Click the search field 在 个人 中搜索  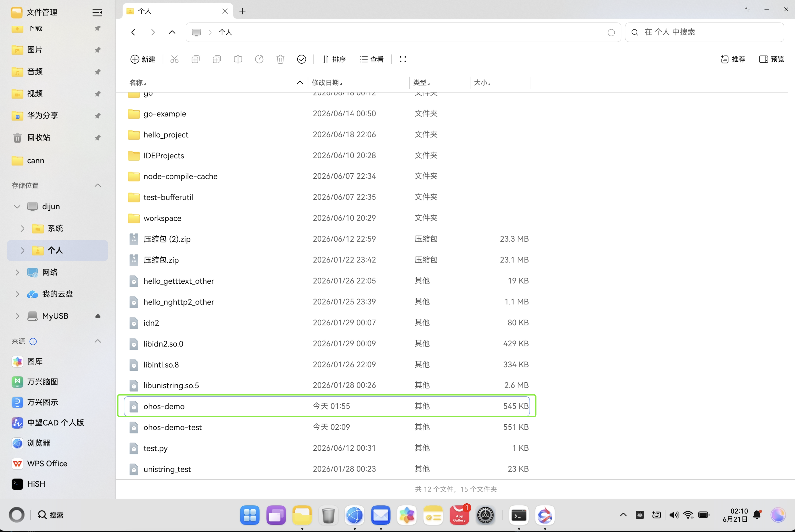pos(704,32)
